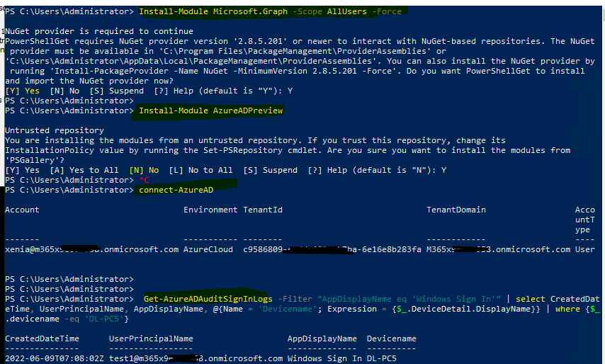
Task: Click the "AppDisplayName eq 'Windows Sign In'" filter string
Action: click(x=409, y=300)
